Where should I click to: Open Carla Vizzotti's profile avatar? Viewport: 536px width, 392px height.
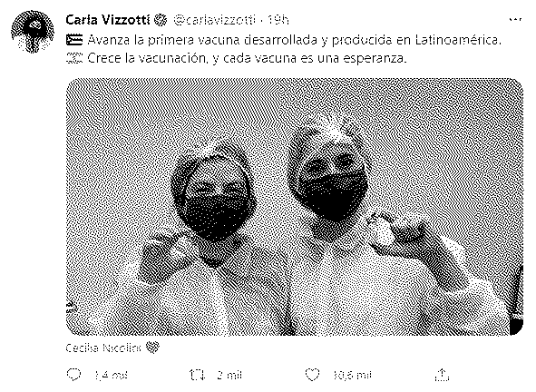point(33,32)
